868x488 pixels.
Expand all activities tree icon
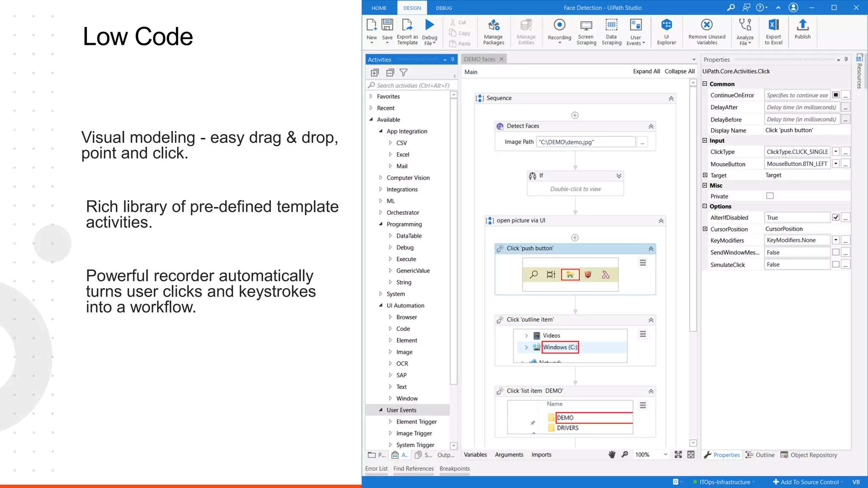pos(375,73)
